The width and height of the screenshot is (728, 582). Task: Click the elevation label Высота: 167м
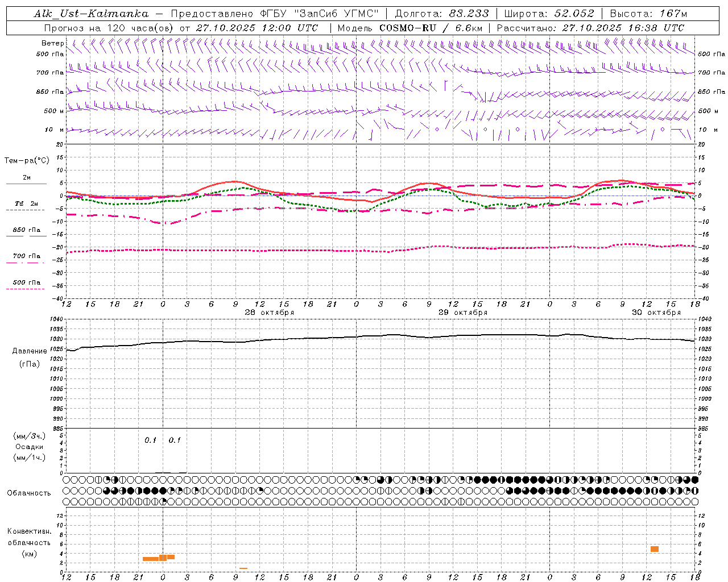pyautogui.click(x=648, y=14)
